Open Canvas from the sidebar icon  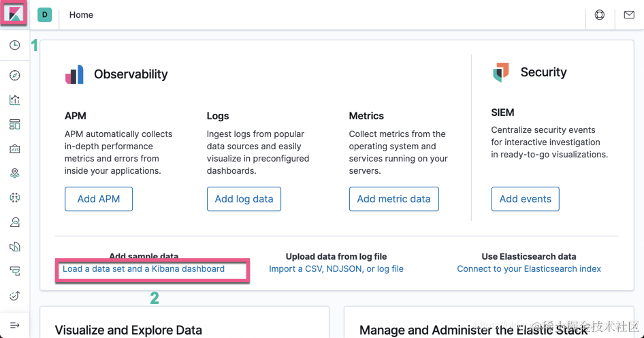click(14, 149)
